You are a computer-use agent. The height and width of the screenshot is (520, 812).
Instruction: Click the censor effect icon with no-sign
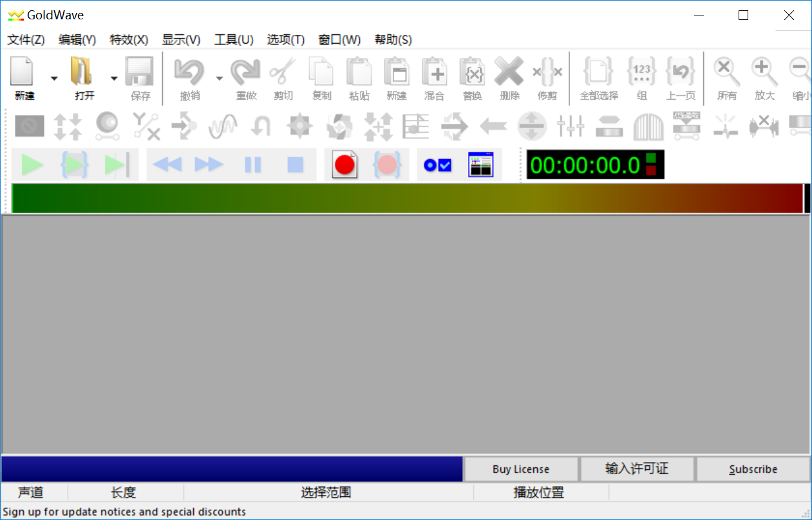(30, 126)
